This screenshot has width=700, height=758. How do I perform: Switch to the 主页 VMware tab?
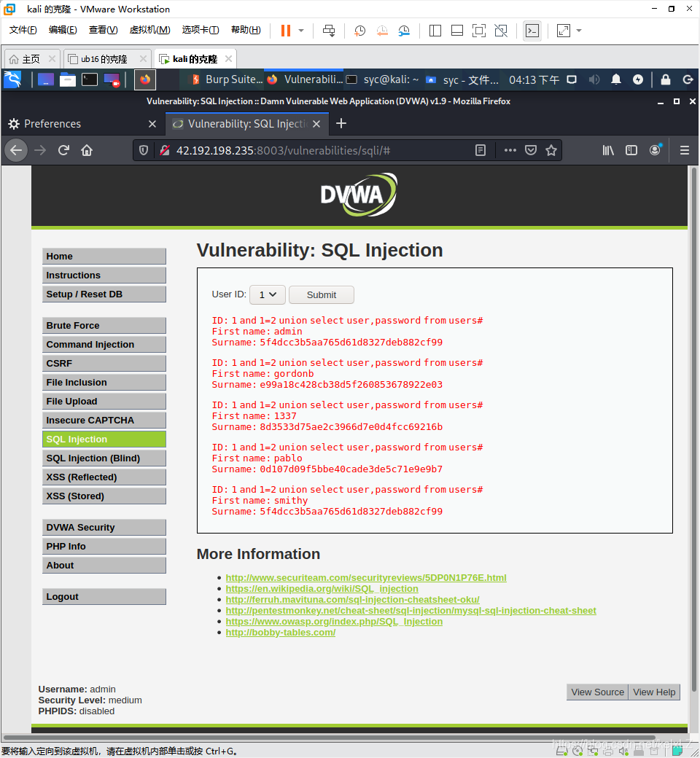[31, 59]
